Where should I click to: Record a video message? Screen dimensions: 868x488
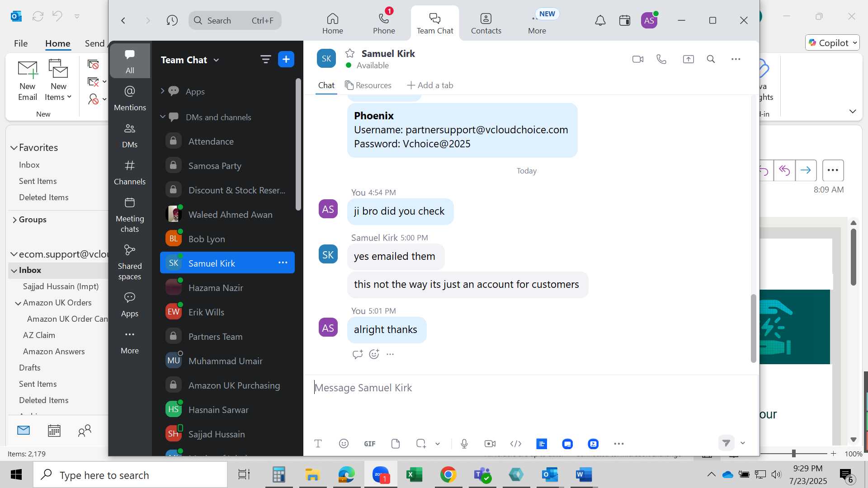point(490,444)
